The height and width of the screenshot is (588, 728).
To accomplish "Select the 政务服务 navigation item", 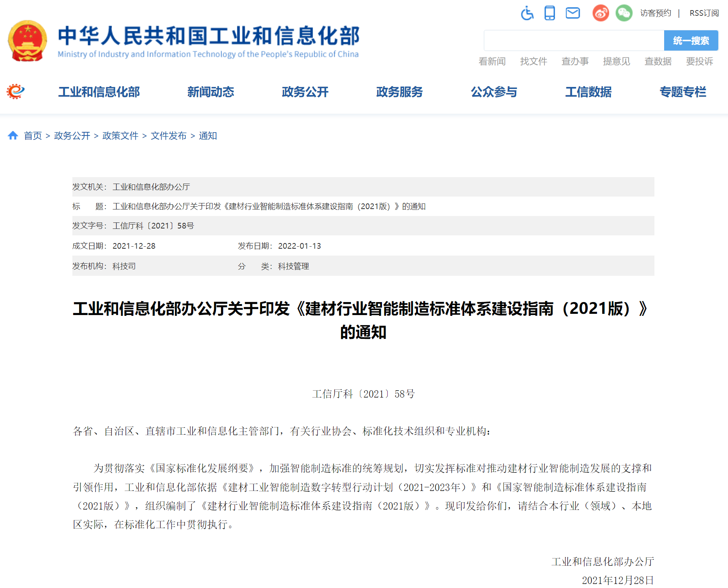I will [399, 92].
